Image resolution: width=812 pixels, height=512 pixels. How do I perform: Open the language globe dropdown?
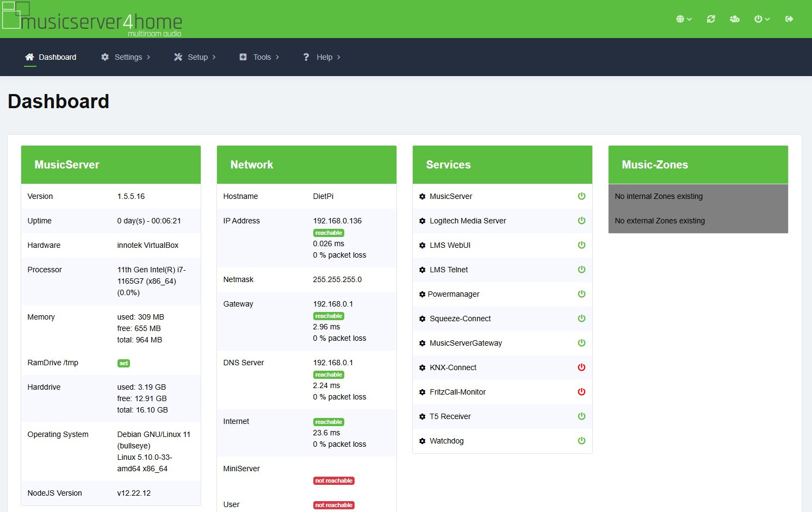pyautogui.click(x=684, y=19)
